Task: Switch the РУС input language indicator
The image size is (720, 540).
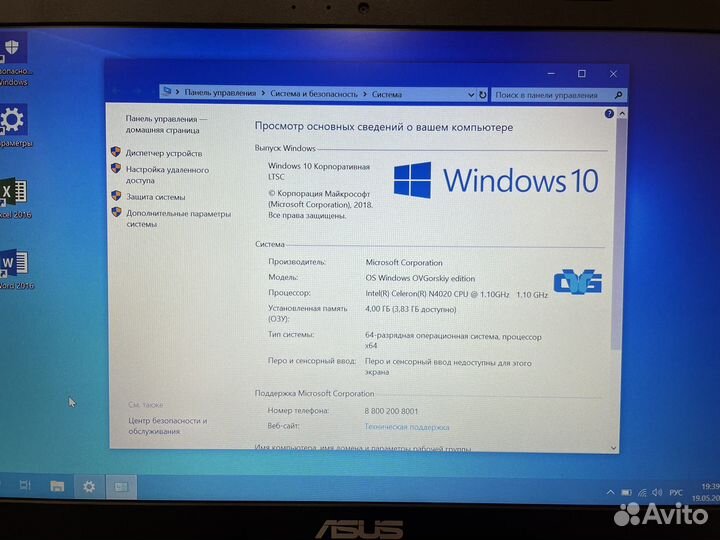Action: (x=675, y=493)
